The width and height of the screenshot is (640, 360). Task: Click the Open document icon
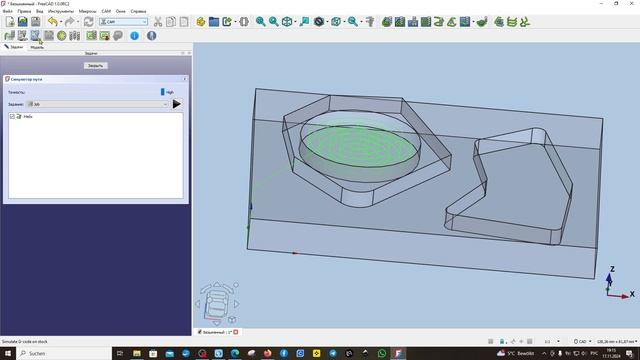click(23, 22)
